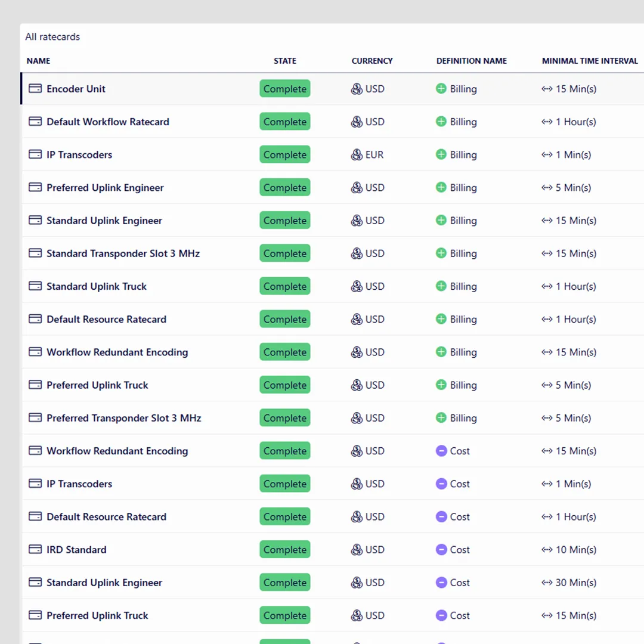Click the green plus icon for Standard Uplink Truck
Screen dimensions: 644x644
point(441,286)
